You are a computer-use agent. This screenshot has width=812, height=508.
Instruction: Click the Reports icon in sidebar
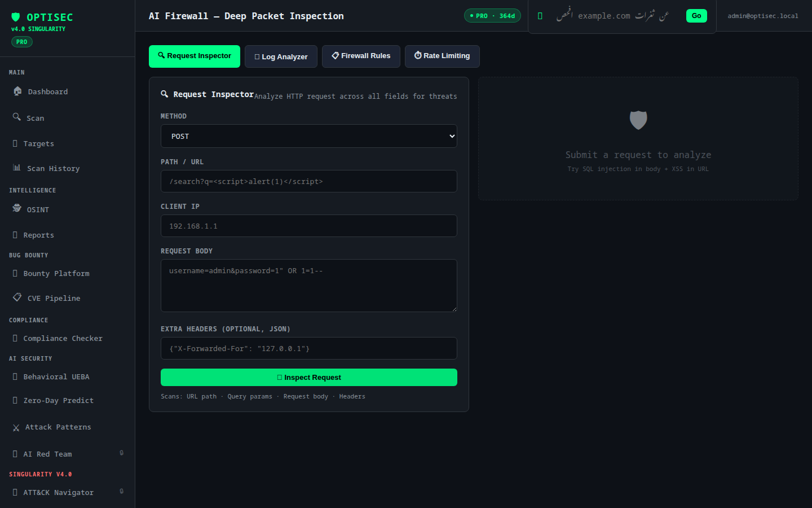pos(15,235)
